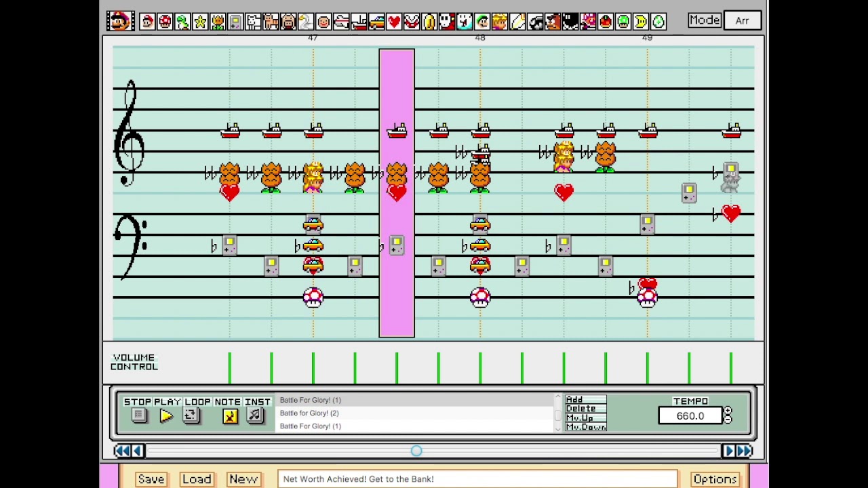The height and width of the screenshot is (488, 868).
Task: Toggle the Inst mute button
Action: tap(255, 415)
